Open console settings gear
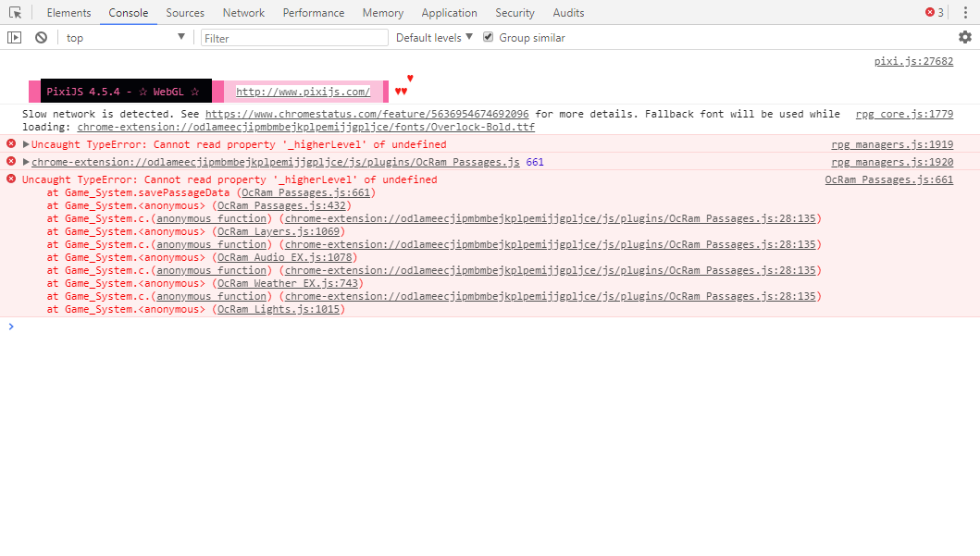980x556 pixels. coord(965,38)
